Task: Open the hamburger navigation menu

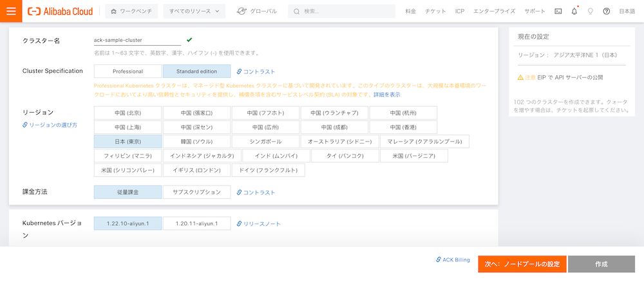Action: (11, 11)
